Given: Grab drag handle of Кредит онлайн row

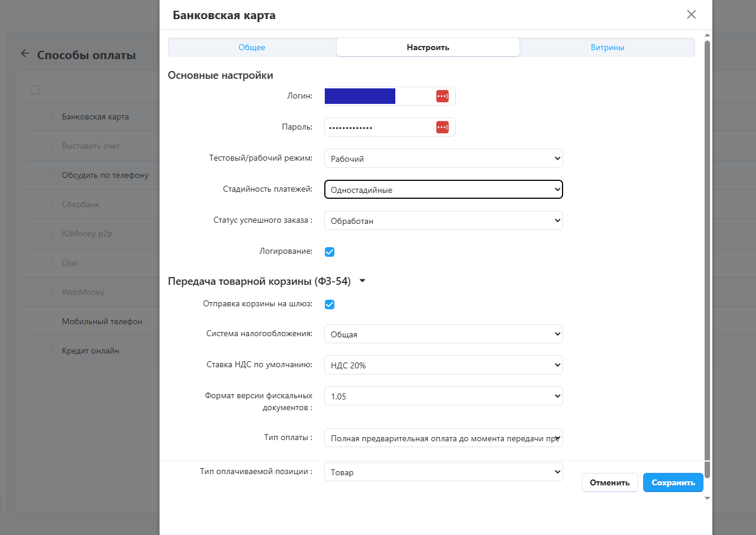Looking at the screenshot, I should pyautogui.click(x=52, y=350).
